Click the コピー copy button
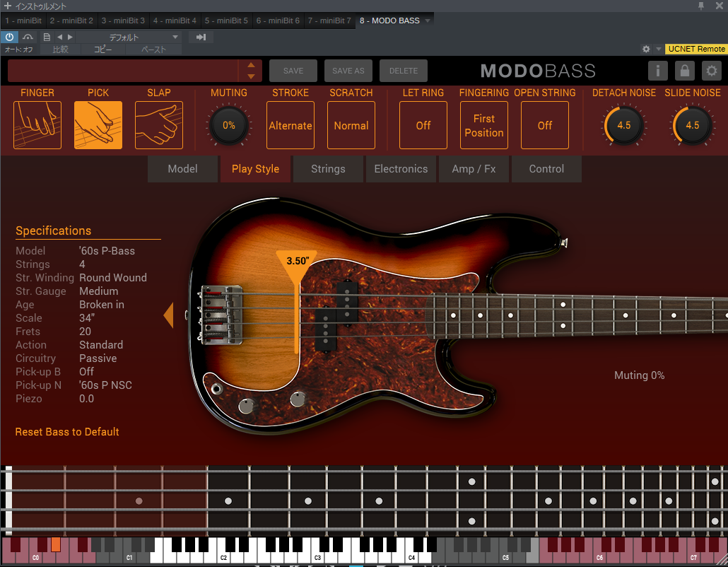Image resolution: width=728 pixels, height=567 pixels. tap(103, 49)
